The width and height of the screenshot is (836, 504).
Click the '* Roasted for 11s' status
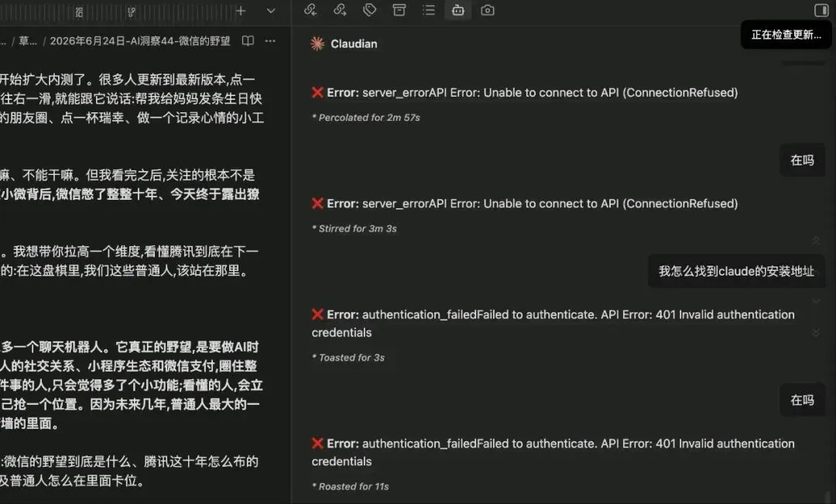point(351,487)
